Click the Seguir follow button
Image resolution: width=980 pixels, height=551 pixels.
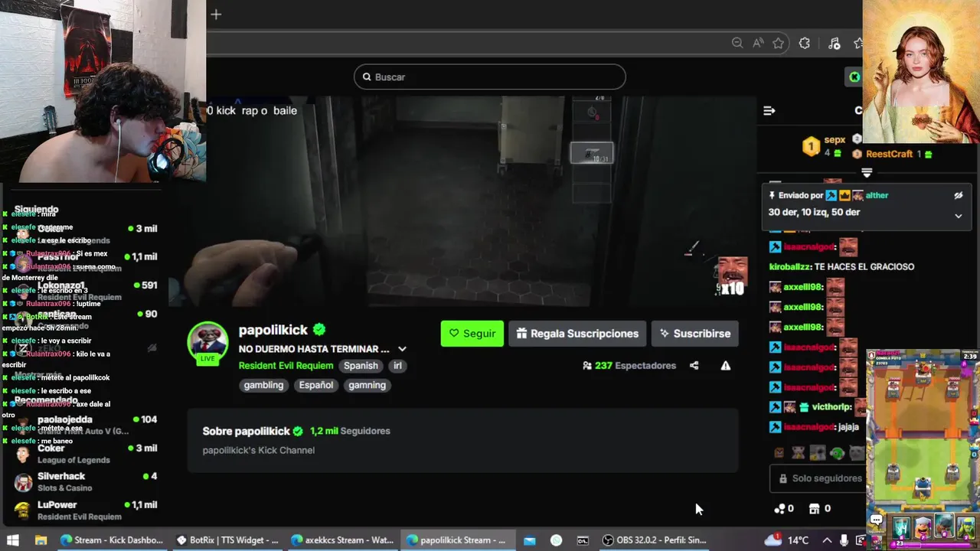coord(472,334)
